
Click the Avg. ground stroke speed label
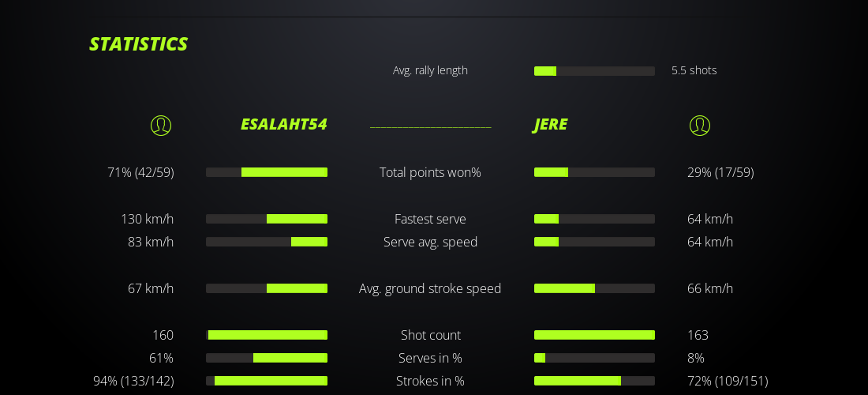(430, 288)
